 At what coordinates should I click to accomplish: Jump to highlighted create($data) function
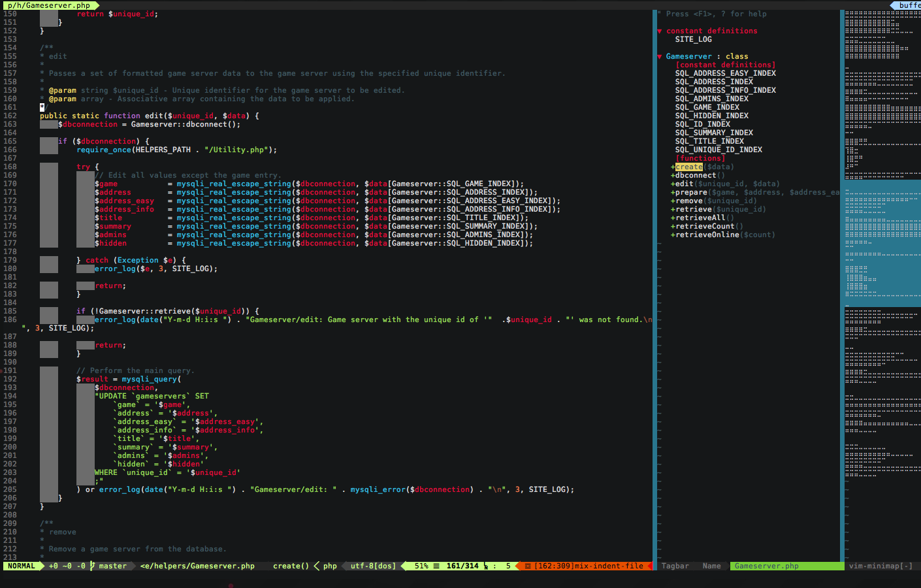702,167
